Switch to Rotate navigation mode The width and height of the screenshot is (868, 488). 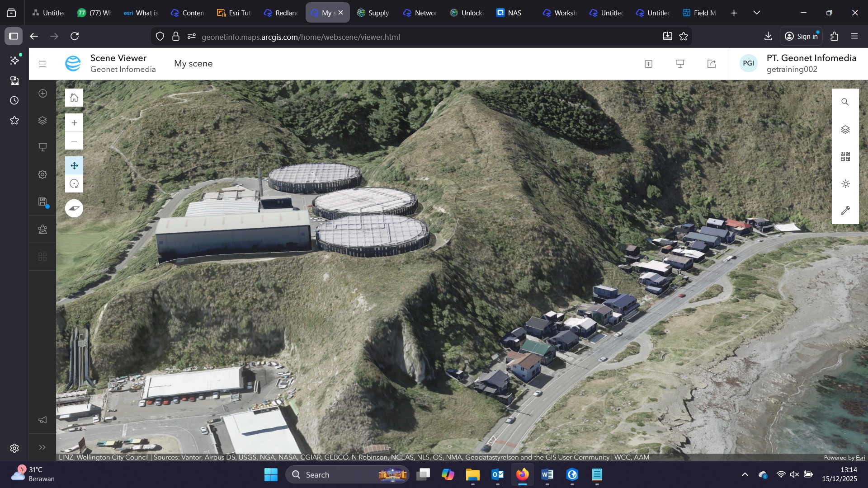(74, 184)
